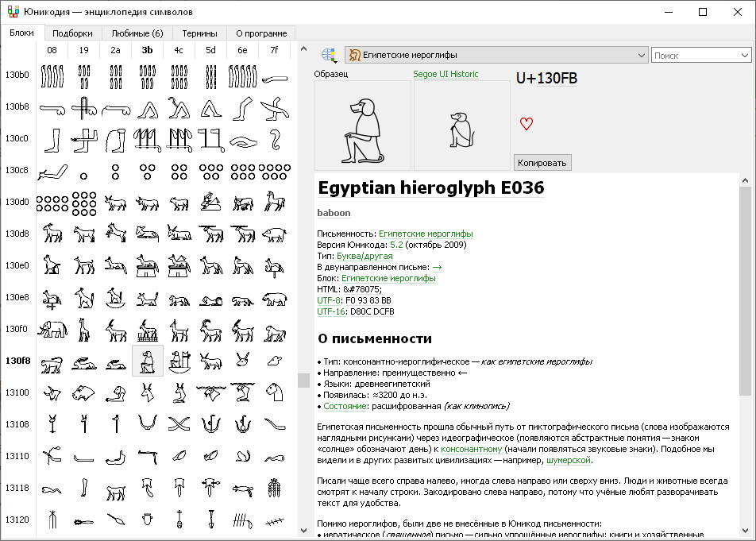Click the description pane scrollbar up arrow
The height and width of the screenshot is (541, 756).
pyautogui.click(x=745, y=180)
